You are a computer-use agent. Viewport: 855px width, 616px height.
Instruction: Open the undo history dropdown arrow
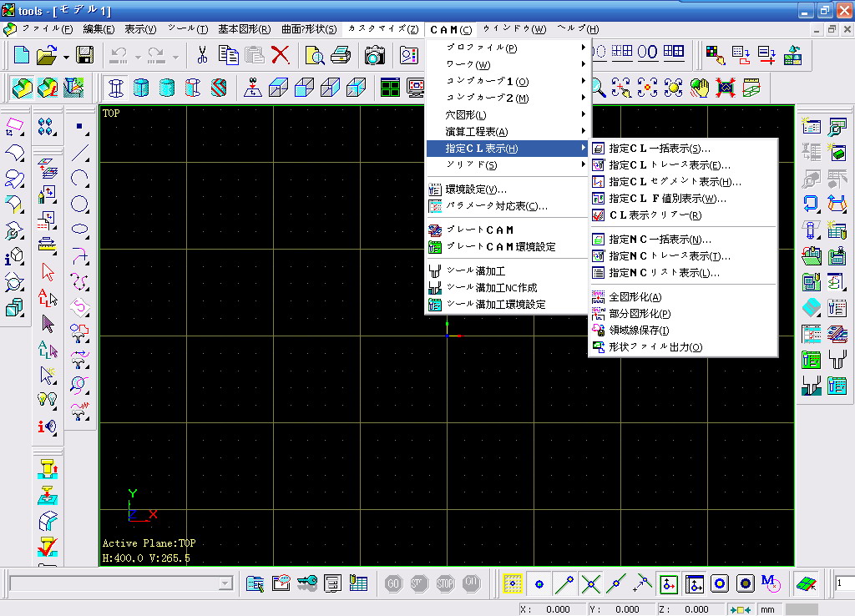tap(138, 56)
